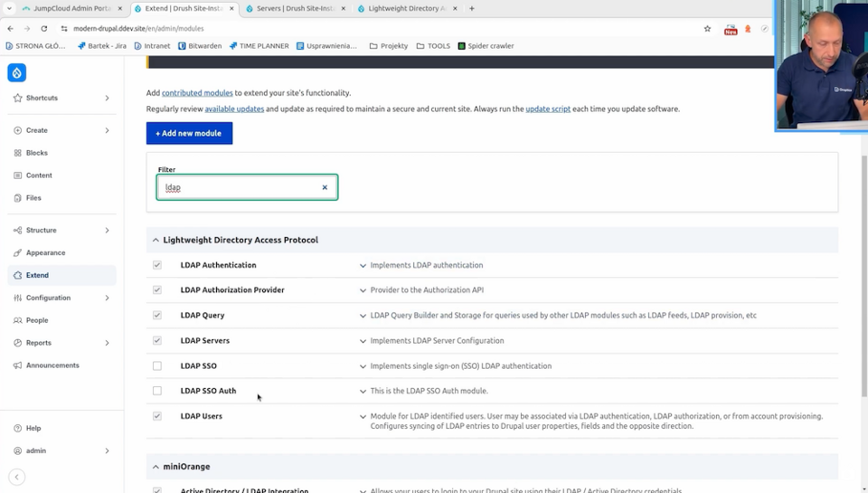The width and height of the screenshot is (868, 493).
Task: Open the update script link
Action: (548, 109)
